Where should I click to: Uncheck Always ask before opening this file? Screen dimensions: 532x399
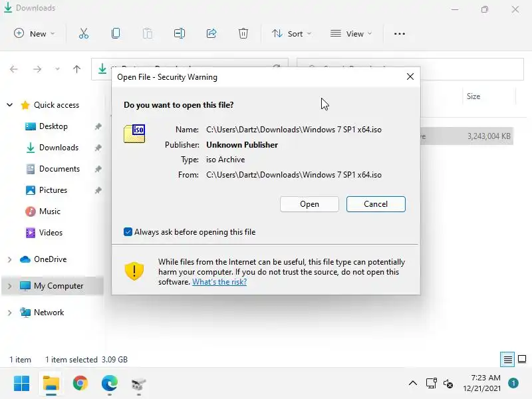click(128, 232)
